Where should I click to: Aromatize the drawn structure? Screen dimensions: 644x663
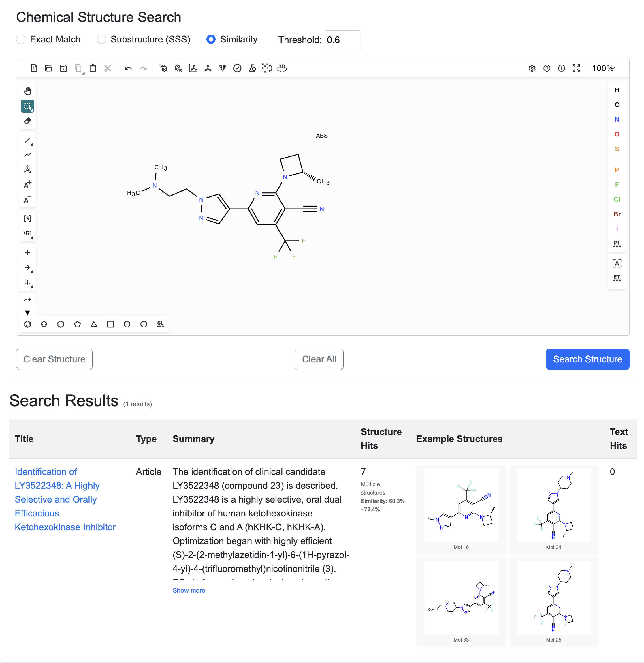click(x=164, y=68)
